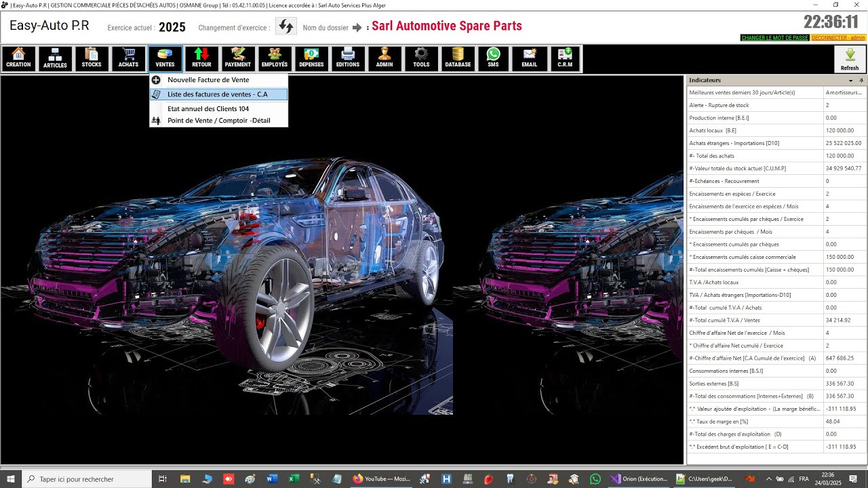Select row #- Total des achats
The width and height of the screenshot is (868, 488).
[x=776, y=156]
